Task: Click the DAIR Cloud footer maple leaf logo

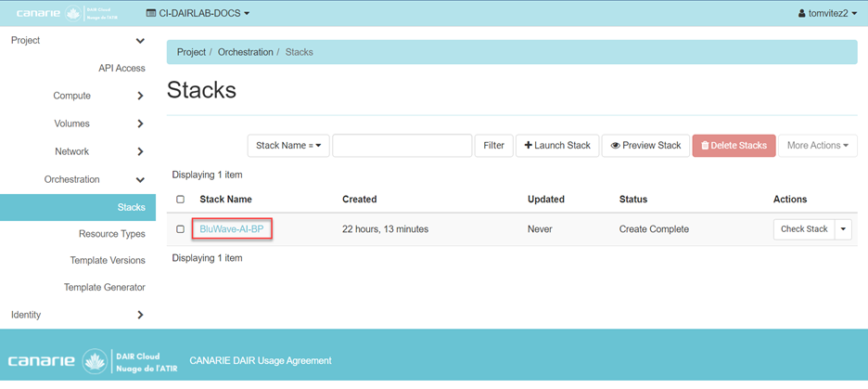Action: [96, 361]
